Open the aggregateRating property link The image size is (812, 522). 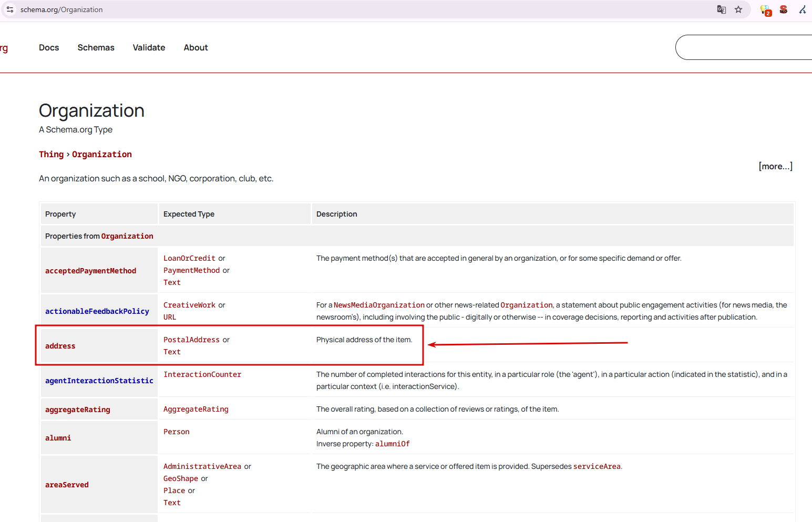[78, 410]
